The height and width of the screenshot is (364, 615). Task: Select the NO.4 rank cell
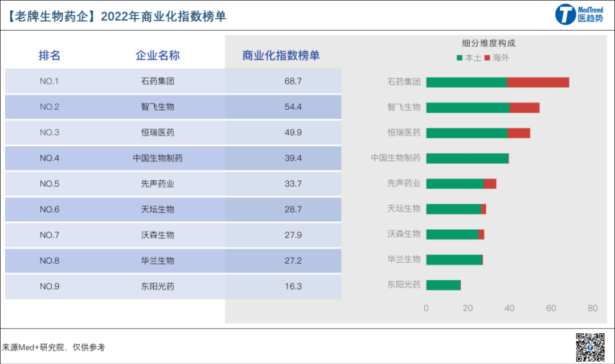(x=50, y=158)
